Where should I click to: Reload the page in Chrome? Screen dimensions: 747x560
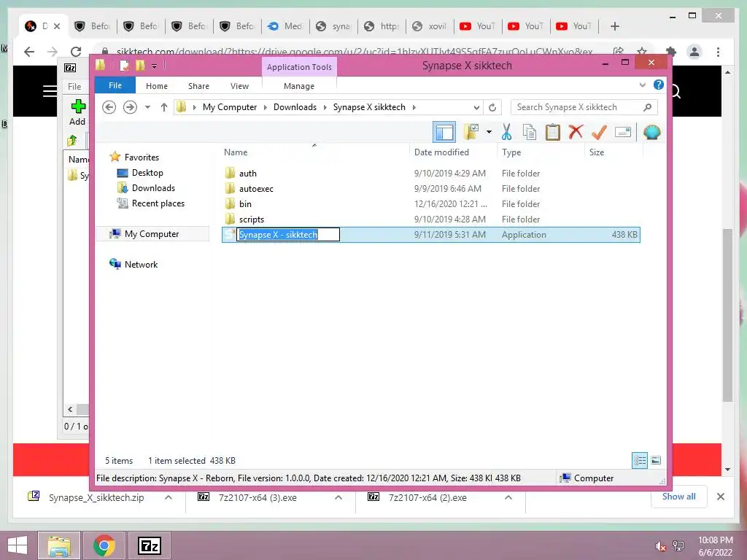[x=76, y=52]
